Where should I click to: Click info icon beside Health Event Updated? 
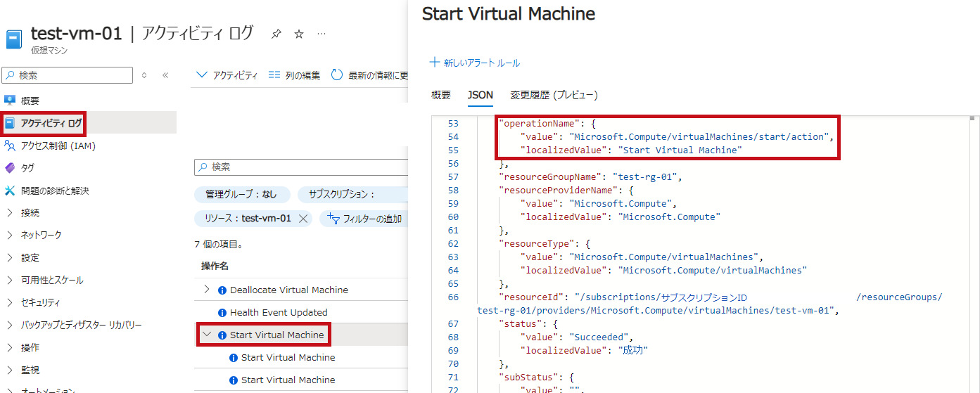[x=222, y=313]
